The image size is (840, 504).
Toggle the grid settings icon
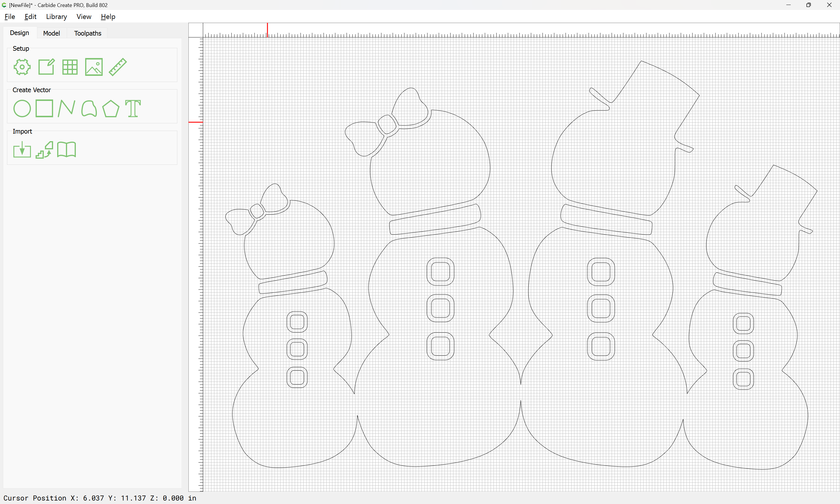70,67
